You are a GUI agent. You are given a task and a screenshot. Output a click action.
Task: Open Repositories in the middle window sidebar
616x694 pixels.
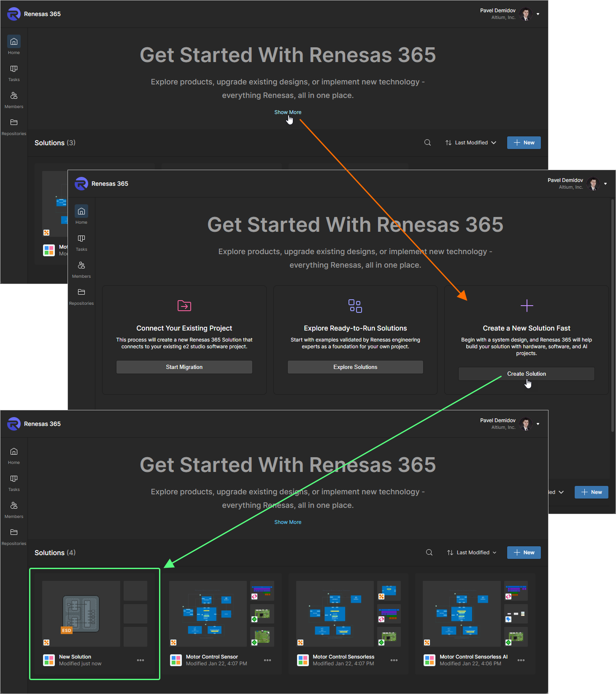(81, 297)
